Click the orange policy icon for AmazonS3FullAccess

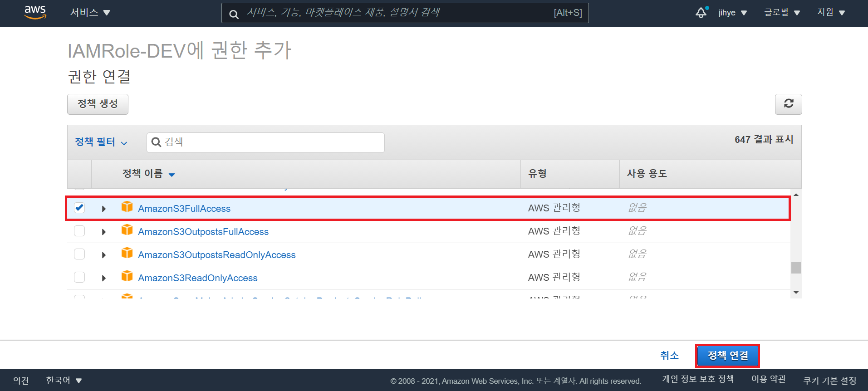[x=127, y=207]
